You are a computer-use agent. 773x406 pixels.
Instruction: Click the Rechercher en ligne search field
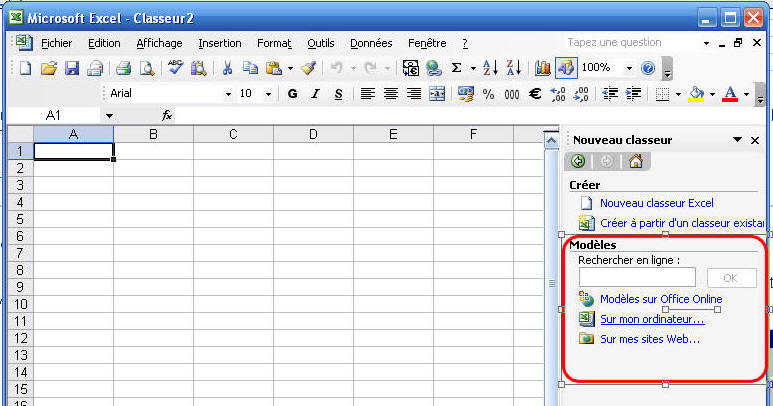click(637, 277)
